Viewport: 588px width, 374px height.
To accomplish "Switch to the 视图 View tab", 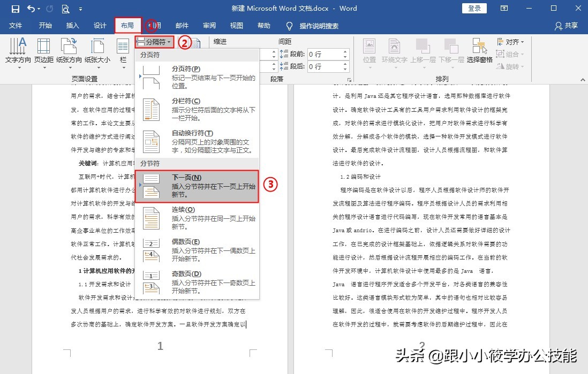I will [236, 25].
